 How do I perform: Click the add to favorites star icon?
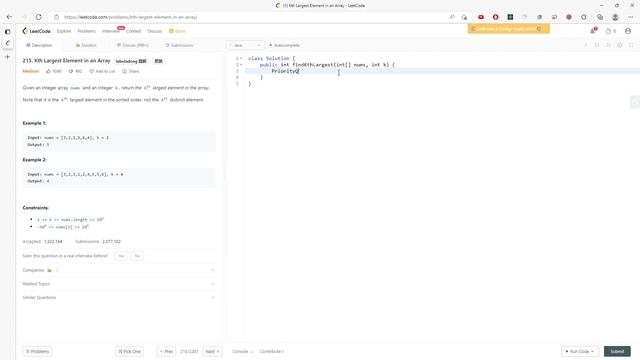(464, 17)
